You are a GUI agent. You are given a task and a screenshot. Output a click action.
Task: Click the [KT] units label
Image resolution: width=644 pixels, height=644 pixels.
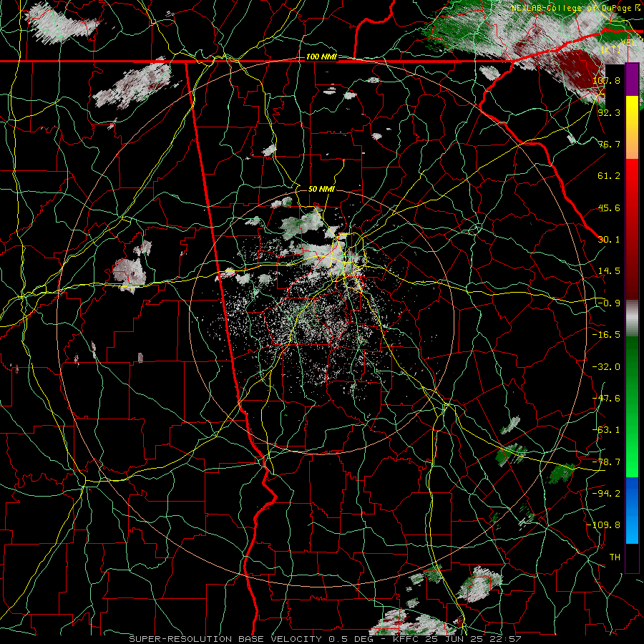tap(611, 49)
